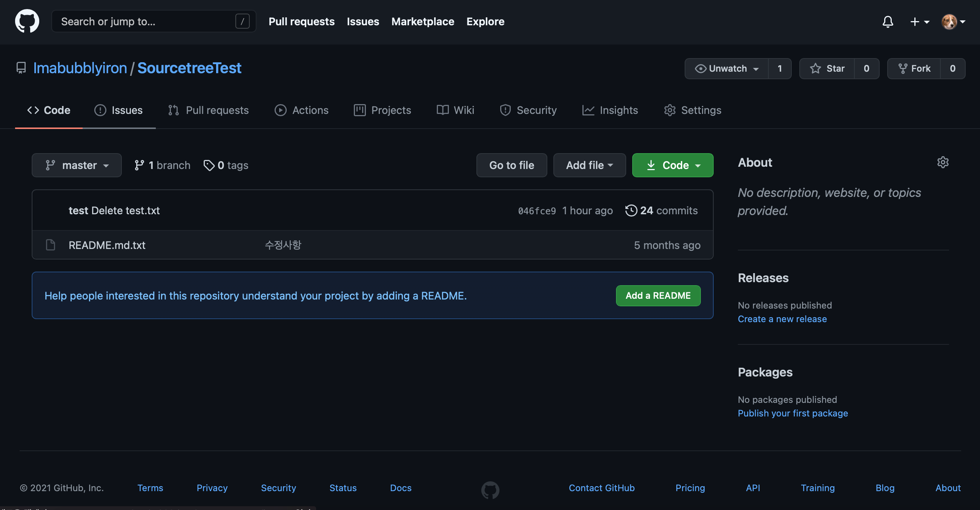Click Unwatch to change watching status
The width and height of the screenshot is (980, 510).
click(726, 68)
